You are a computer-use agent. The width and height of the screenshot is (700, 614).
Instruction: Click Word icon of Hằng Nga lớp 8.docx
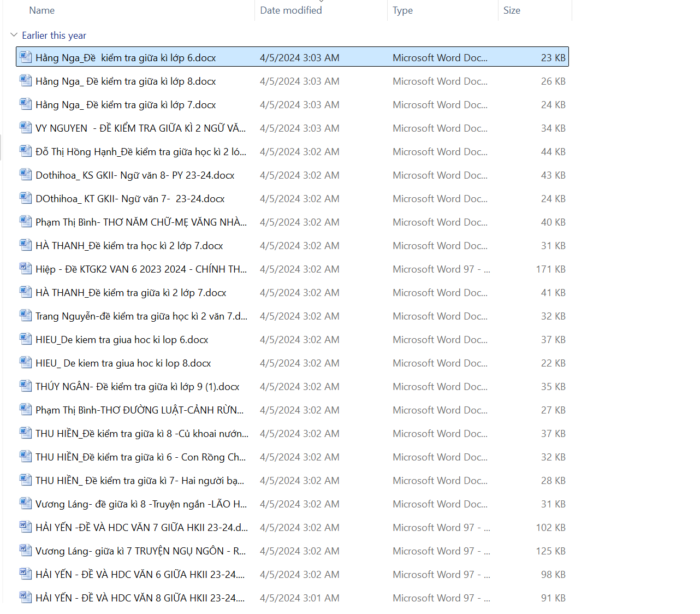[26, 80]
